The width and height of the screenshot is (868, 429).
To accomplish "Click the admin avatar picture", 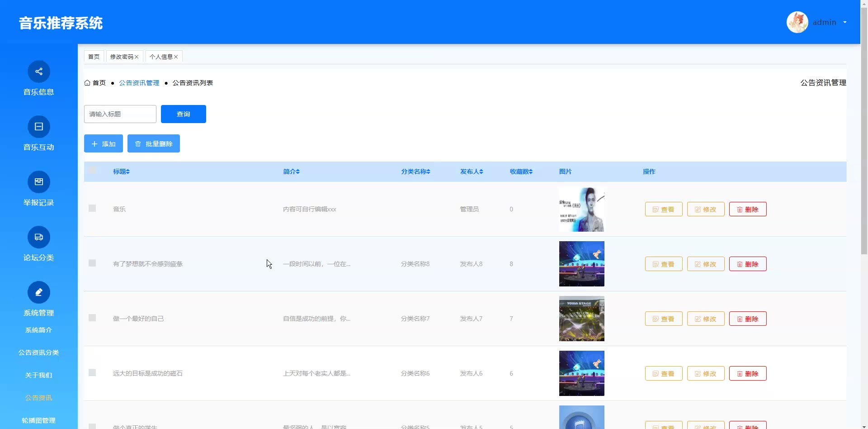I will 797,22.
